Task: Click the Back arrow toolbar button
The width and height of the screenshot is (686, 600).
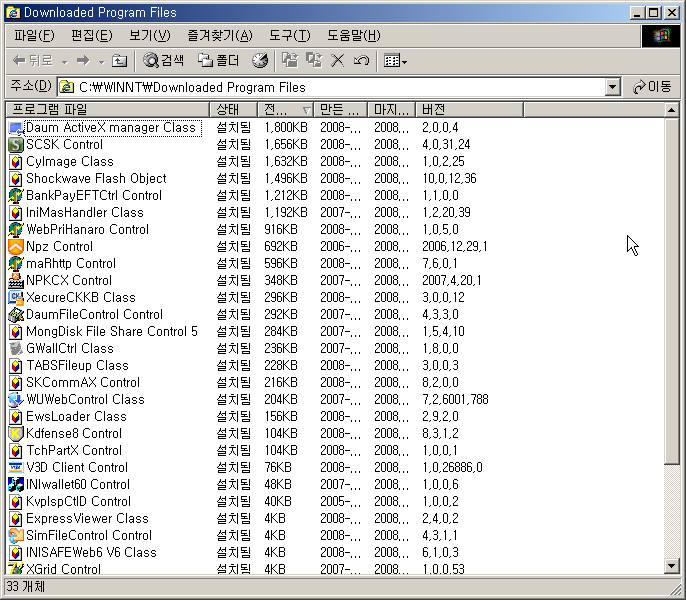Action: coord(32,60)
